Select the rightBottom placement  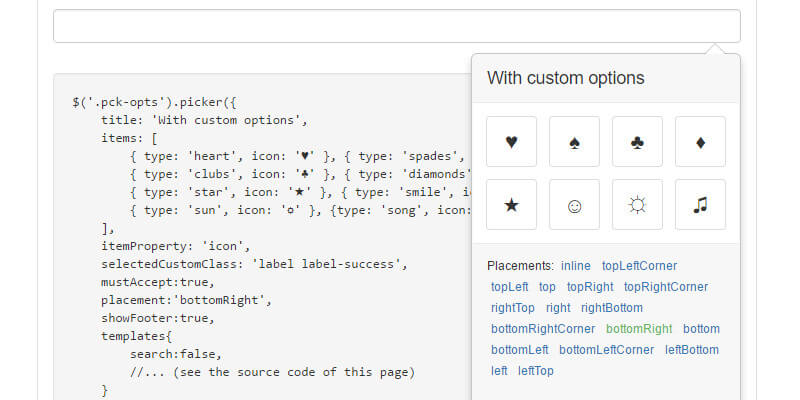tap(612, 308)
